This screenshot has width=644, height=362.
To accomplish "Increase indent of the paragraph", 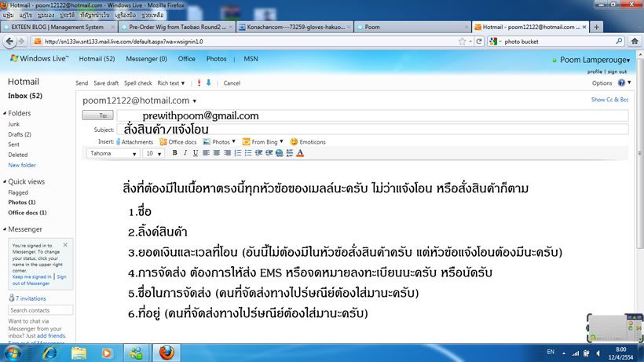I will coord(269,153).
